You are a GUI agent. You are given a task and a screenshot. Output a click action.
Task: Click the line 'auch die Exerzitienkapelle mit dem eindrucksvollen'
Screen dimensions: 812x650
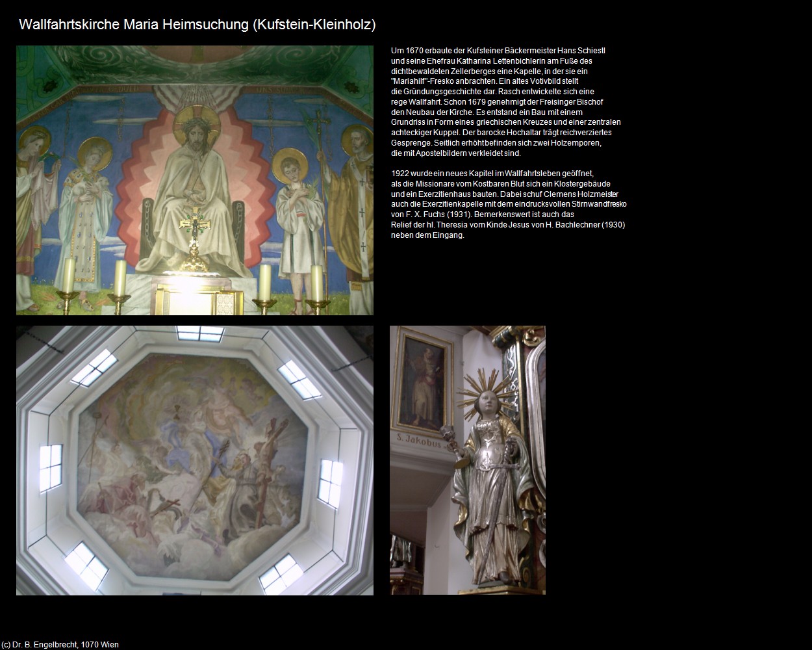point(509,204)
